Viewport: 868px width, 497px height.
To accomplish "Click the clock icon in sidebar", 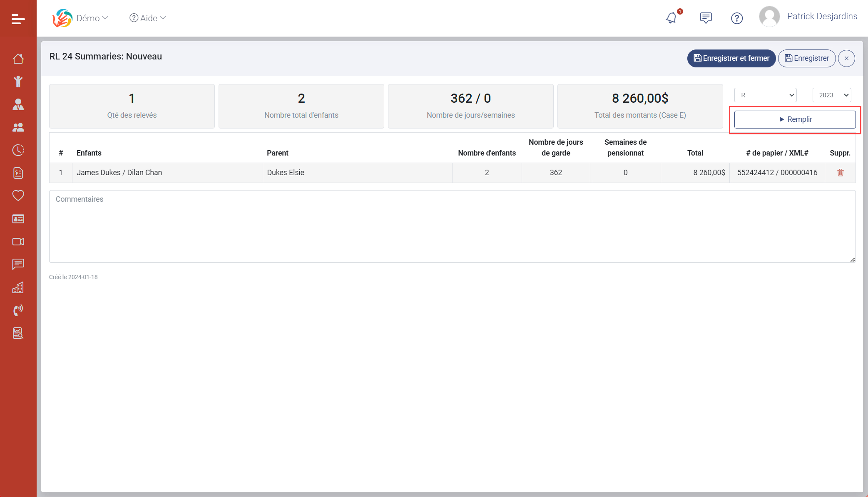I will [x=18, y=150].
